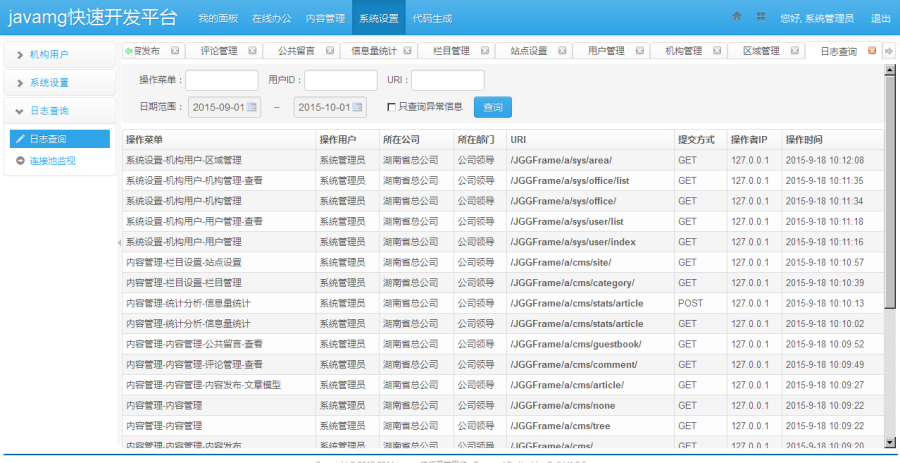Close the 栏目管理 tab
Screen dimensions: 900x463
(x=485, y=50)
